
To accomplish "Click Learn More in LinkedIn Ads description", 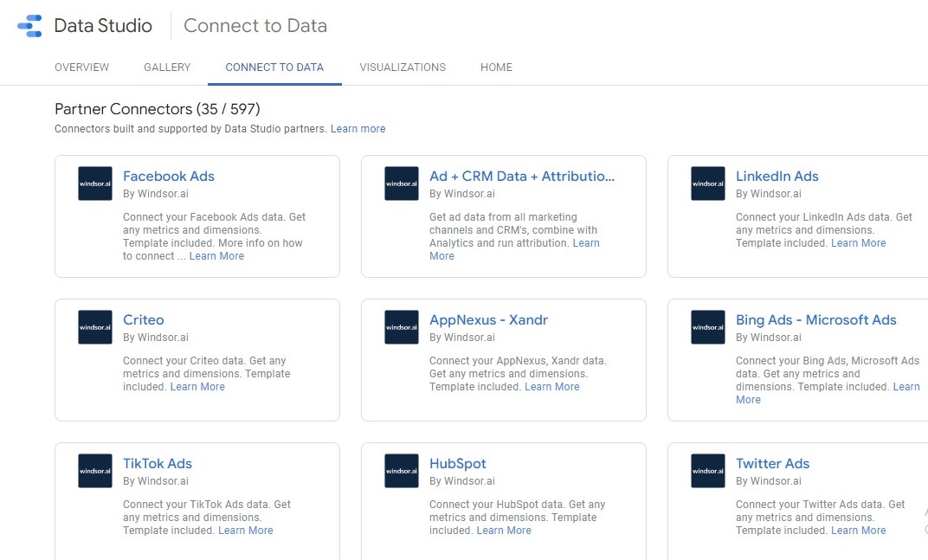I will [x=858, y=243].
